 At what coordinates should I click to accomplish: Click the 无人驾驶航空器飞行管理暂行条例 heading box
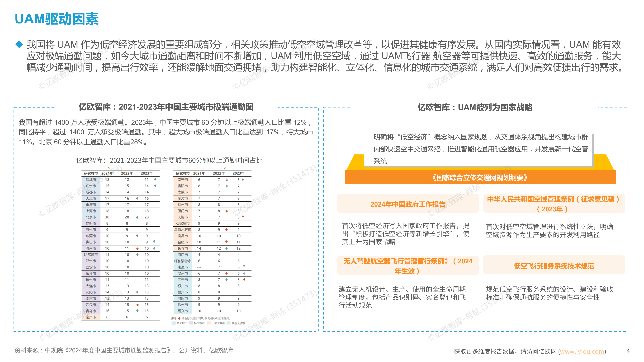[408, 265]
